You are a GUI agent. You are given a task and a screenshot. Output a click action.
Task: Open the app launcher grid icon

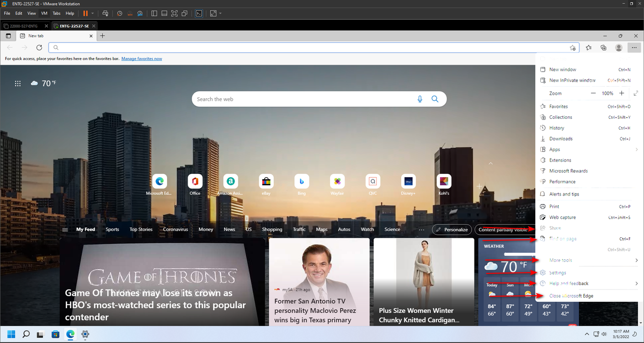click(x=18, y=84)
